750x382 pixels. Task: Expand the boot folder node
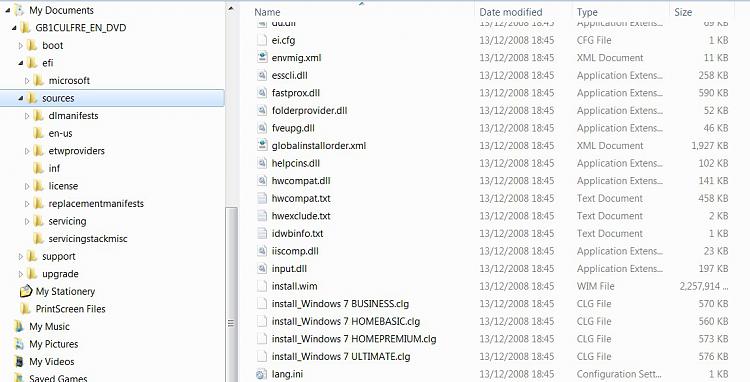(21, 45)
